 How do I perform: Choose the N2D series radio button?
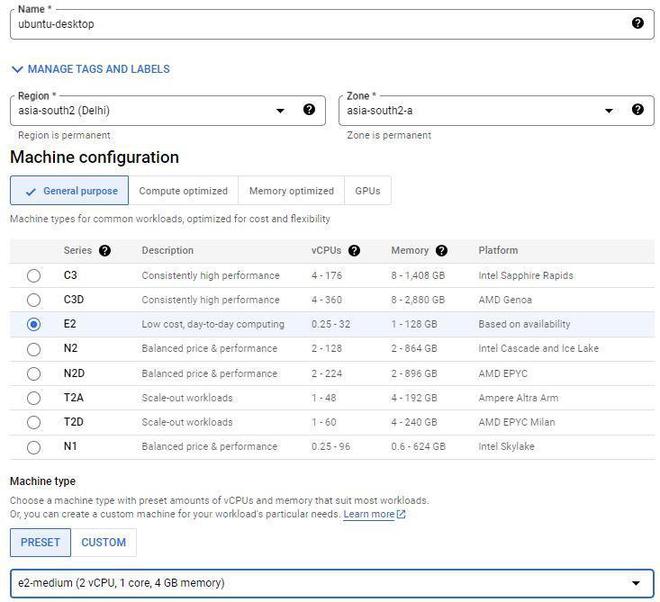pyautogui.click(x=34, y=374)
